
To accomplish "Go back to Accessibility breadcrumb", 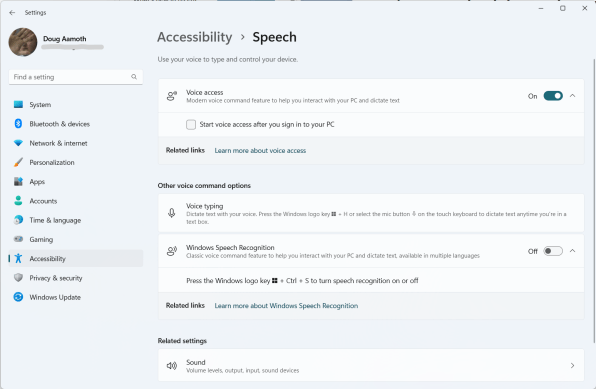I will [x=195, y=37].
